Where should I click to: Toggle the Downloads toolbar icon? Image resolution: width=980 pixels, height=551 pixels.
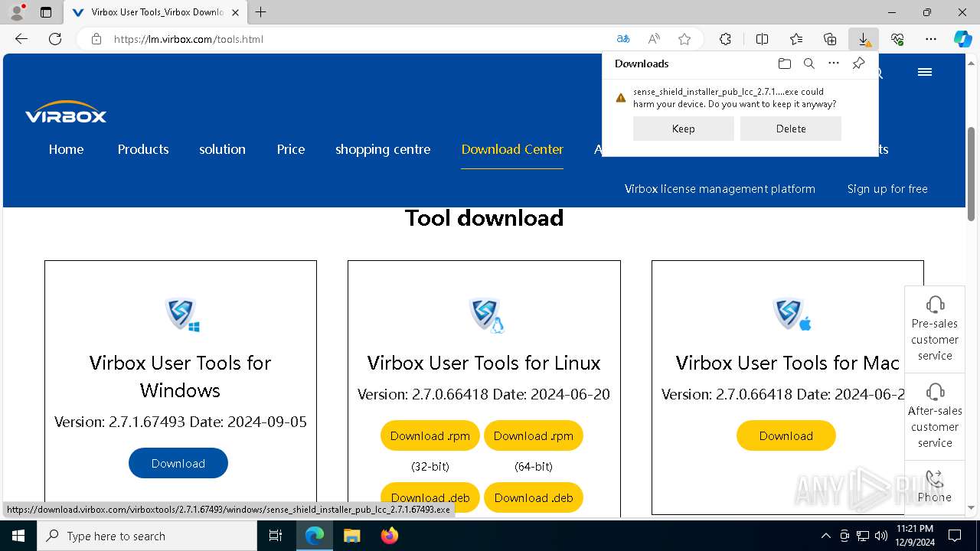(864, 39)
